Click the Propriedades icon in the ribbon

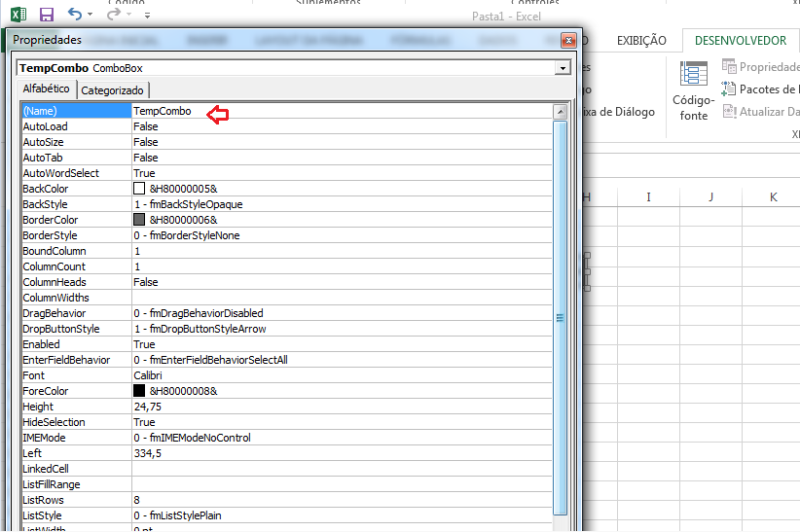click(x=730, y=67)
